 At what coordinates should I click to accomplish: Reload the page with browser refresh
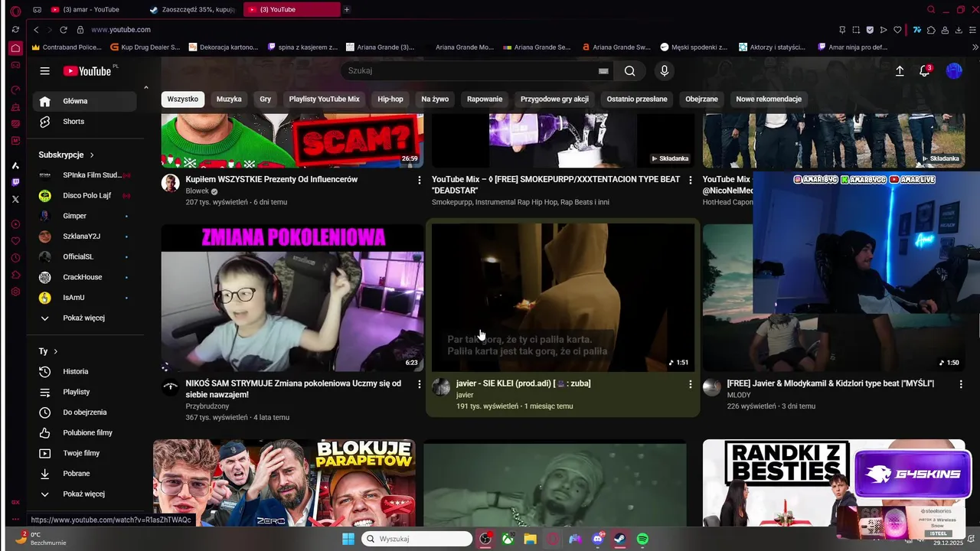[64, 30]
